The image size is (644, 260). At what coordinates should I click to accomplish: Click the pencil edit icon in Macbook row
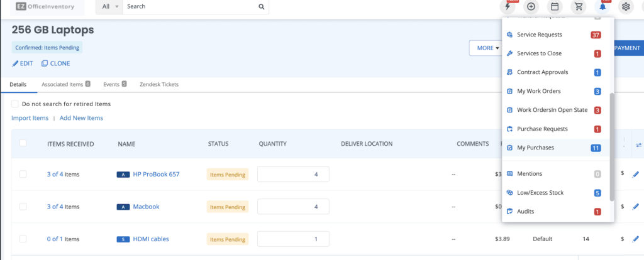[x=635, y=207]
